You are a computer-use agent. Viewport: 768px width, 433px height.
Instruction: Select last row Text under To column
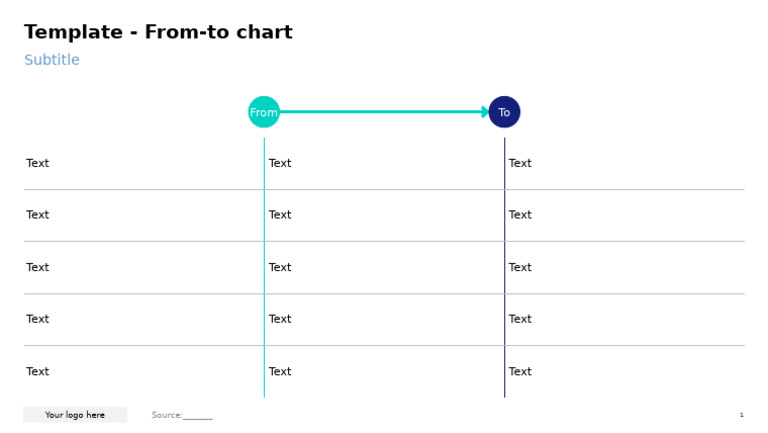pos(520,371)
